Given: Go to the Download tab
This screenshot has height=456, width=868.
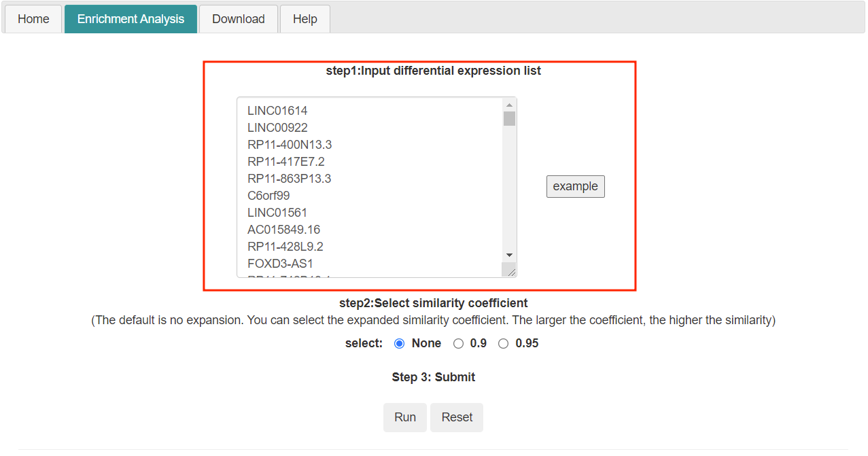Looking at the screenshot, I should tap(239, 19).
